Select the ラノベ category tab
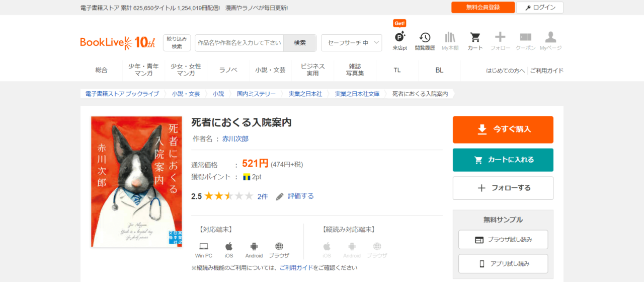The height and width of the screenshot is (282, 644). click(228, 70)
